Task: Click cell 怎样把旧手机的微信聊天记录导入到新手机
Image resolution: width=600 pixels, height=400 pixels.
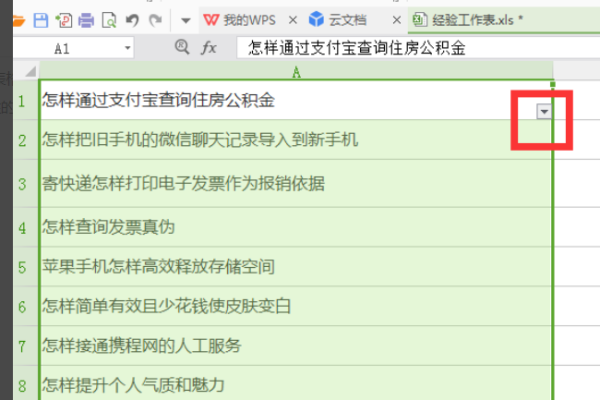Action: click(x=295, y=140)
